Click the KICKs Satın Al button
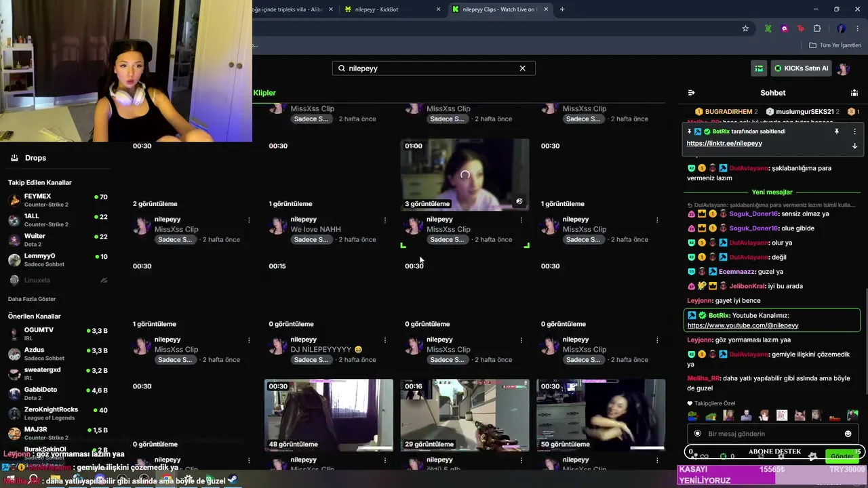Image resolution: width=868 pixels, height=488 pixels. tap(801, 68)
